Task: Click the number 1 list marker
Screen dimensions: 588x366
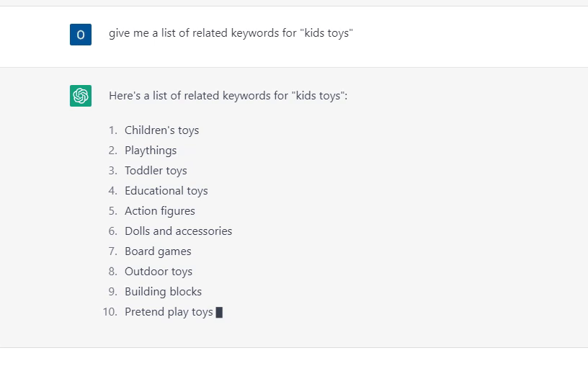Action: coord(113,130)
